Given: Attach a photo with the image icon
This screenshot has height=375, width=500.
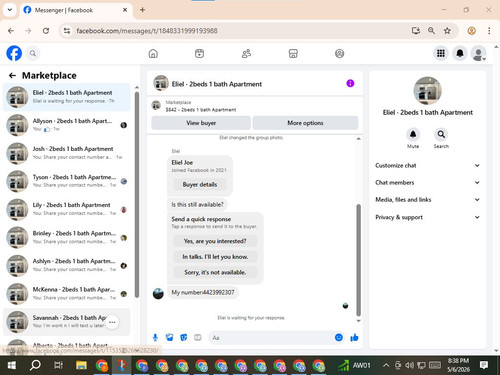Looking at the screenshot, I should tap(170, 338).
